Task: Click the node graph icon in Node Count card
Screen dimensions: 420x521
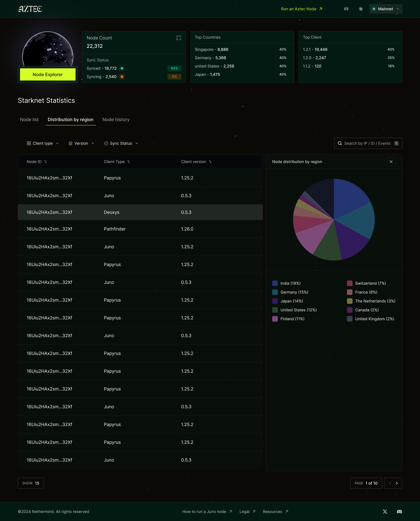Action: [x=179, y=38]
